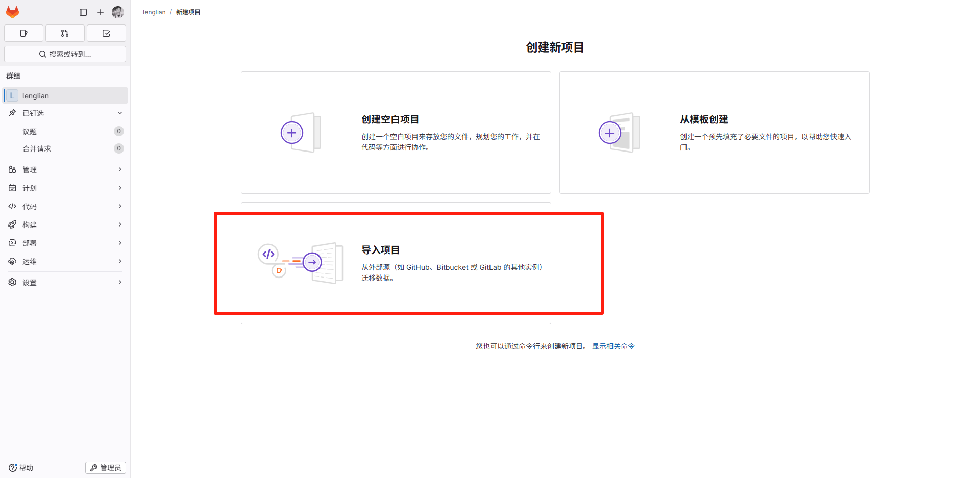The width and height of the screenshot is (980, 478).
Task: Open the issues shortcut icon
Action: (23, 33)
